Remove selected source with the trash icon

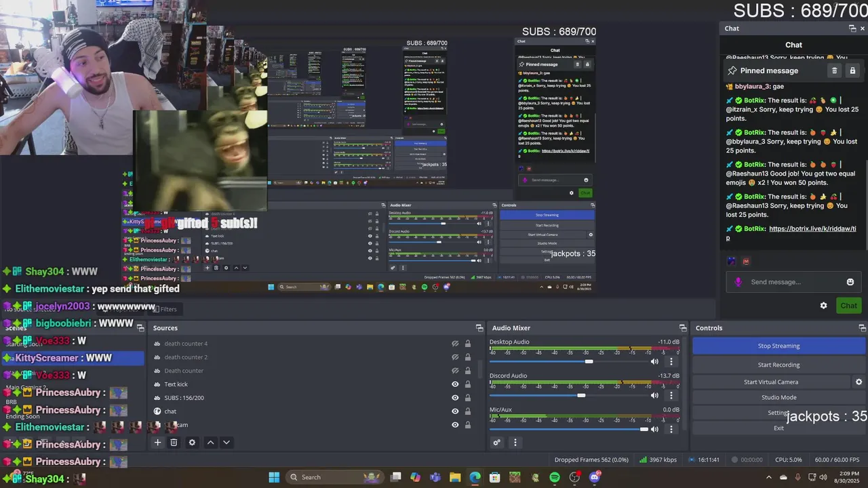click(x=174, y=443)
